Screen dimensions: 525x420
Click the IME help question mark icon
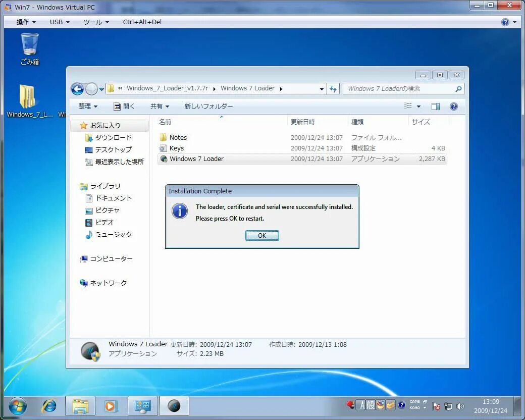401,405
